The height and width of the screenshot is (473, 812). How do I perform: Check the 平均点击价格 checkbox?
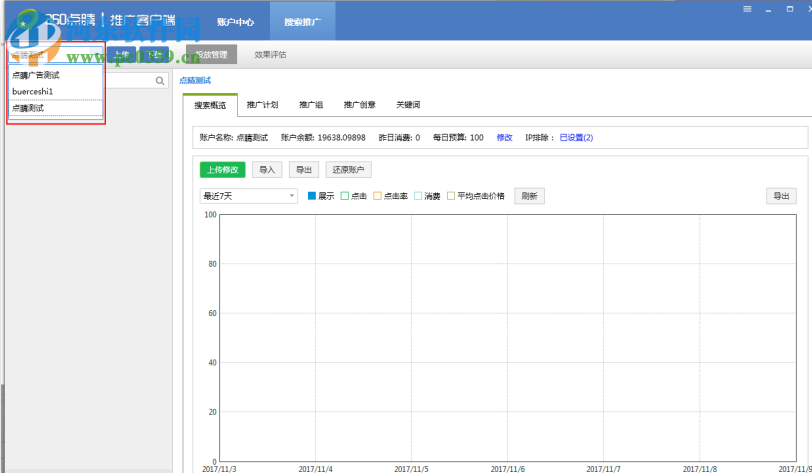click(451, 196)
